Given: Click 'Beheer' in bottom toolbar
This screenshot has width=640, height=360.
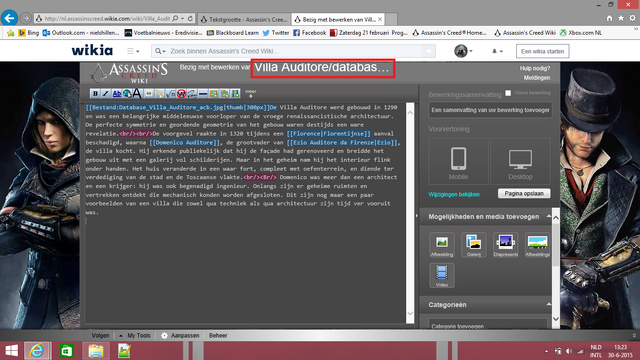Looking at the screenshot, I should pos(218,335).
